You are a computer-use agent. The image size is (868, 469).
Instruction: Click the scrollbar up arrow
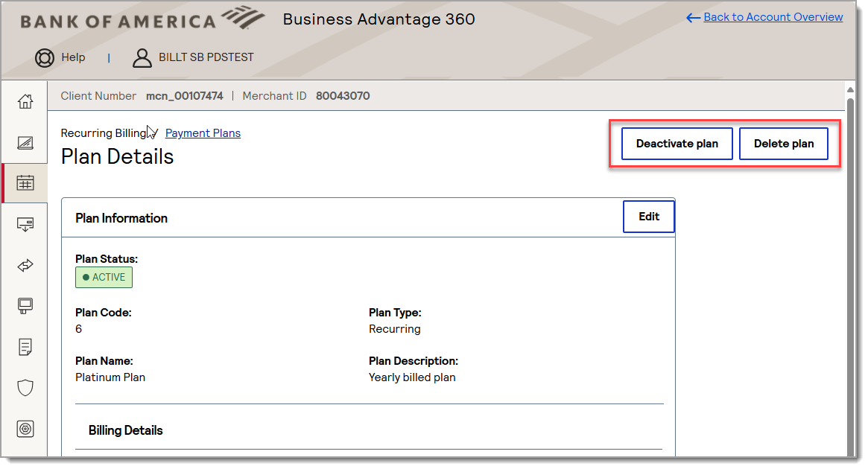(x=850, y=89)
